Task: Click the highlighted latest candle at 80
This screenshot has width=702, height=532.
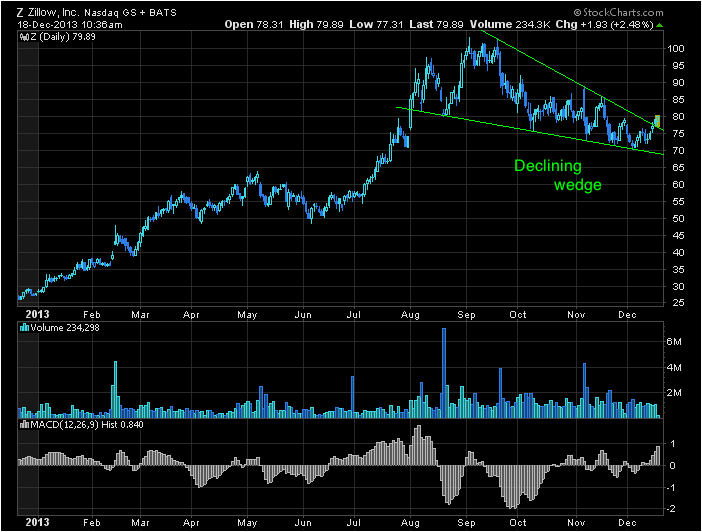Action: pyautogui.click(x=657, y=121)
